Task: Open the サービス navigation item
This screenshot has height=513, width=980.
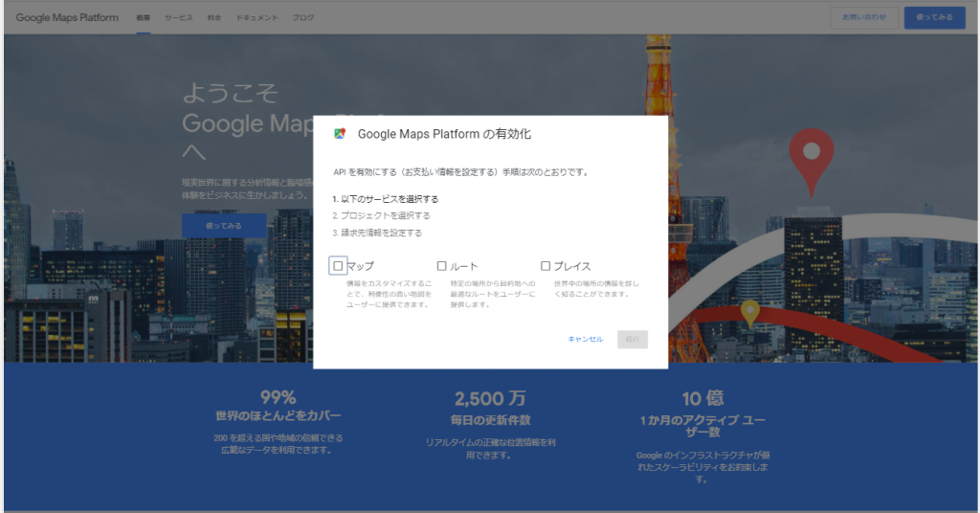Action: pyautogui.click(x=179, y=17)
